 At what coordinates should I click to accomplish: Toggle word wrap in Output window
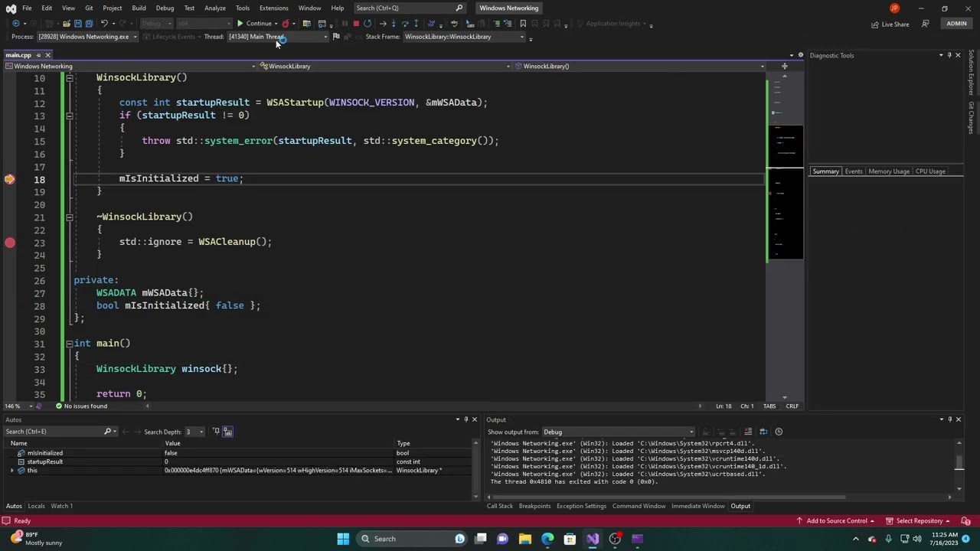click(763, 432)
